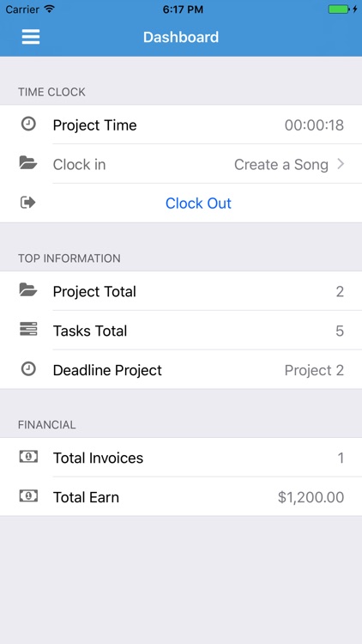Open the Tasks Total row

[x=181, y=331]
